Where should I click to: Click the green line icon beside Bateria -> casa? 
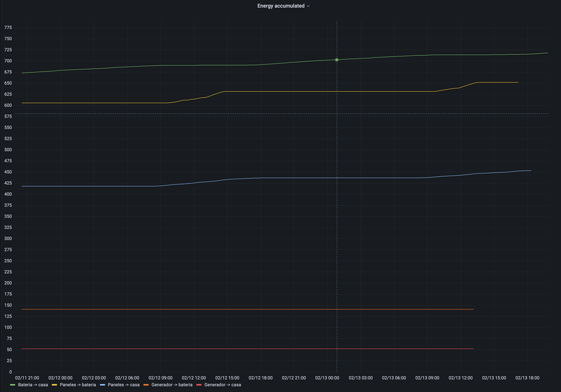[x=14, y=384]
